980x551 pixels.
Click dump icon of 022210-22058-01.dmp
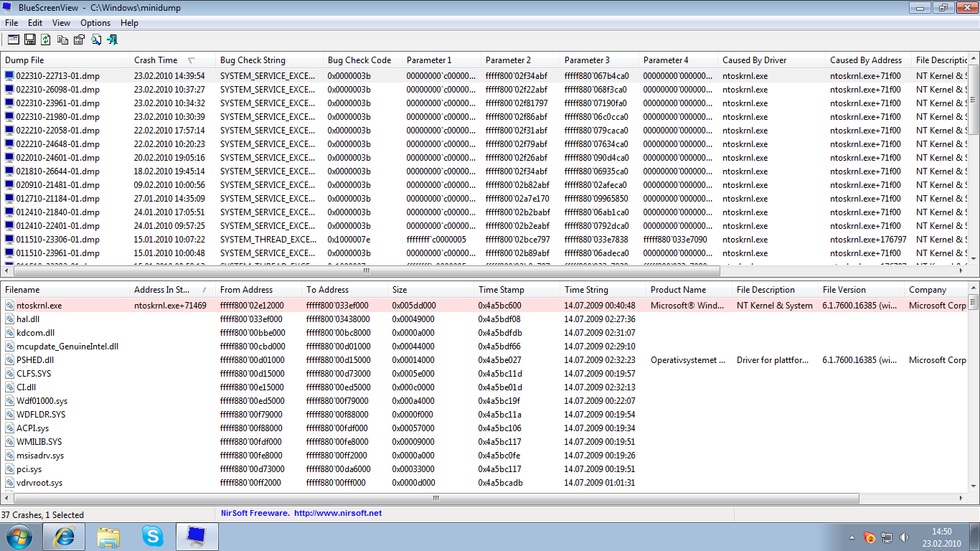click(x=9, y=130)
